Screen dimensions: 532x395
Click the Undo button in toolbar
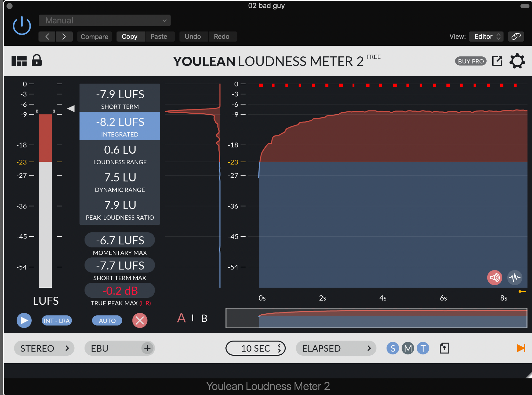[x=192, y=37]
